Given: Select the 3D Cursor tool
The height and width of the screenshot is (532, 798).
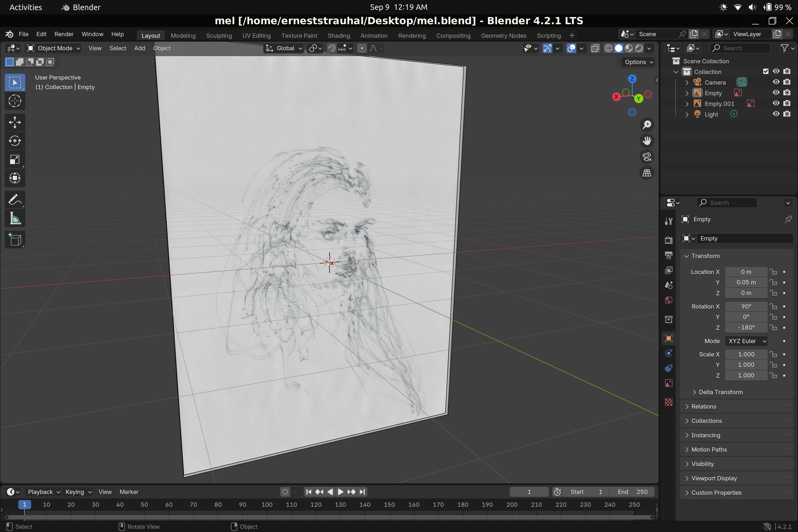Looking at the screenshot, I should 15,101.
